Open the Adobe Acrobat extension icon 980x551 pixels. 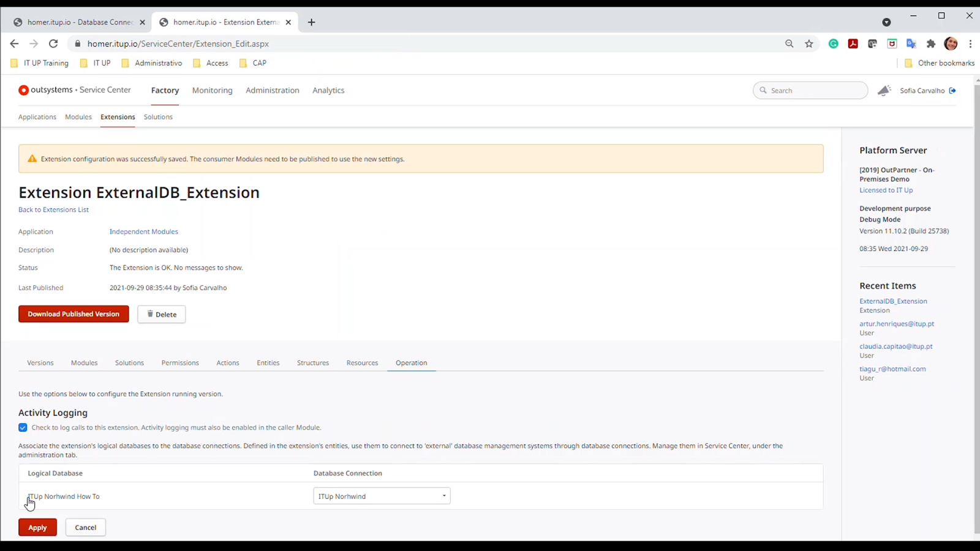pos(853,43)
